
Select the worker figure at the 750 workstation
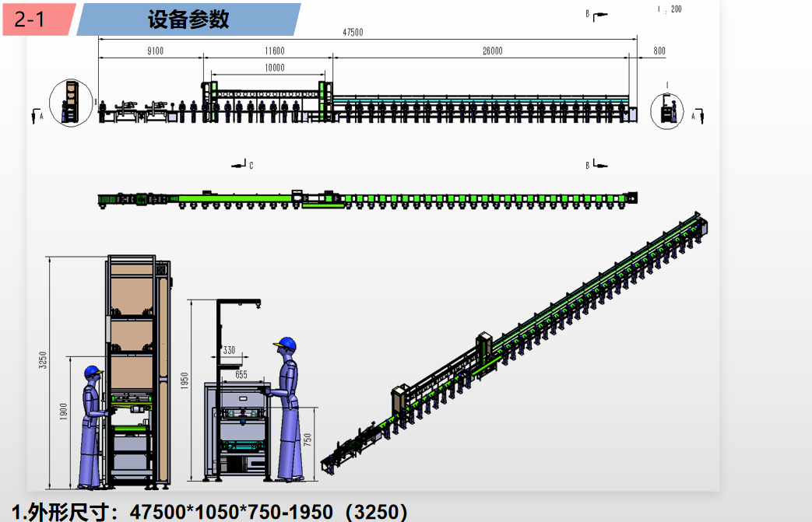tap(286, 409)
